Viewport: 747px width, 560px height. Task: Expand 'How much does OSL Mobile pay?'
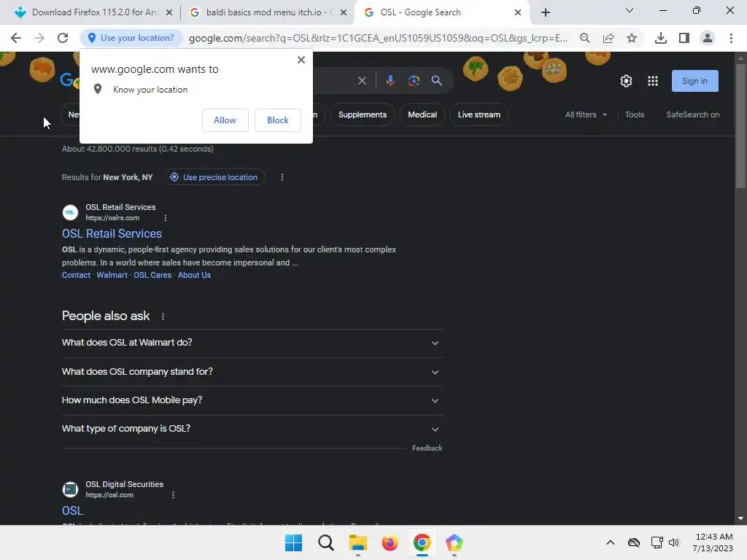[252, 400]
